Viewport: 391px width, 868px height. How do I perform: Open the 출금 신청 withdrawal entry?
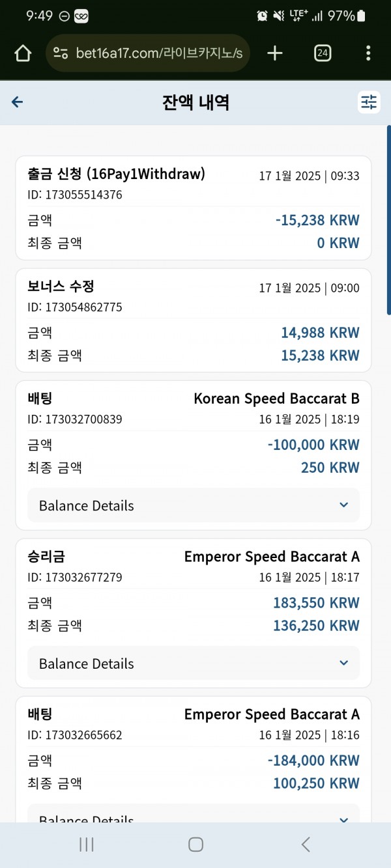[x=194, y=208]
